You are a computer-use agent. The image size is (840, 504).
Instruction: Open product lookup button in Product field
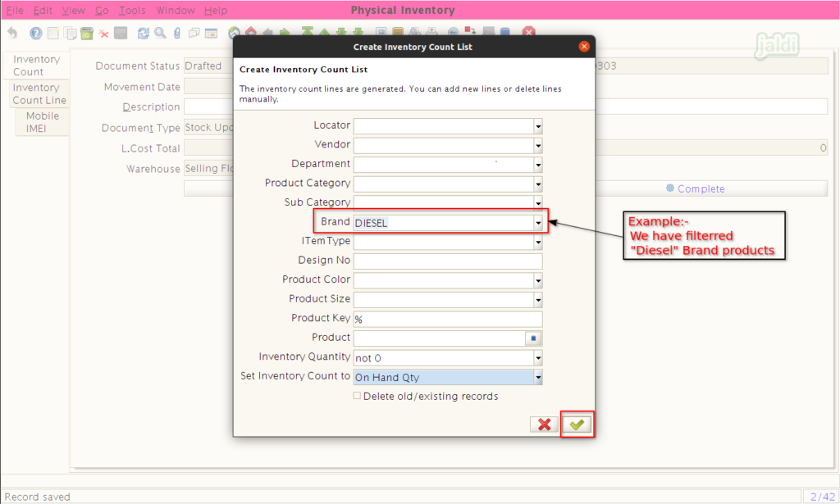[533, 338]
